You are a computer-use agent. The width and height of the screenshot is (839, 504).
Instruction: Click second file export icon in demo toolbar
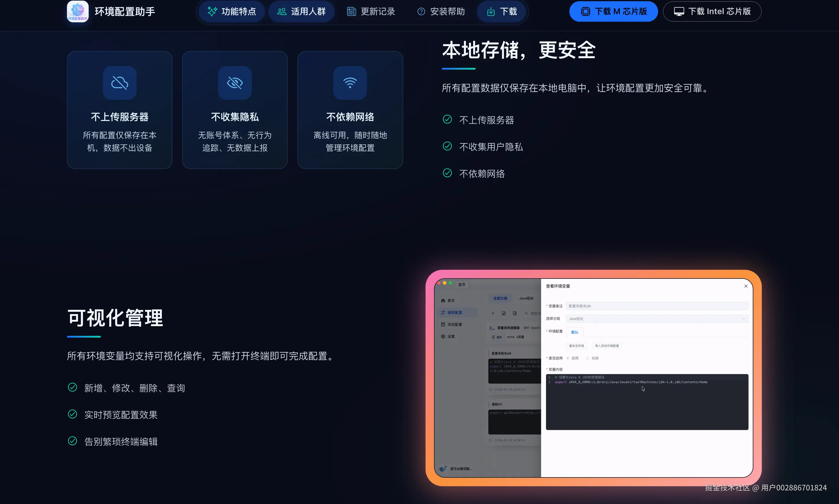[x=514, y=313]
